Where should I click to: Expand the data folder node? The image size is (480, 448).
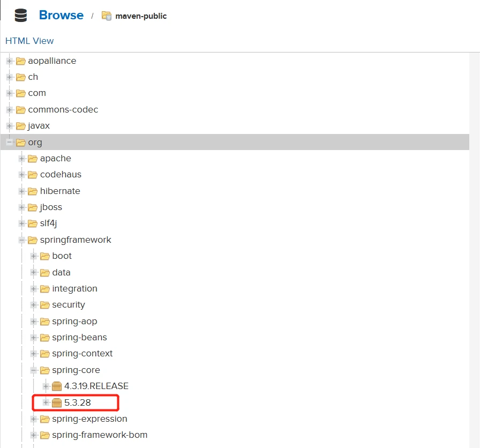click(34, 272)
